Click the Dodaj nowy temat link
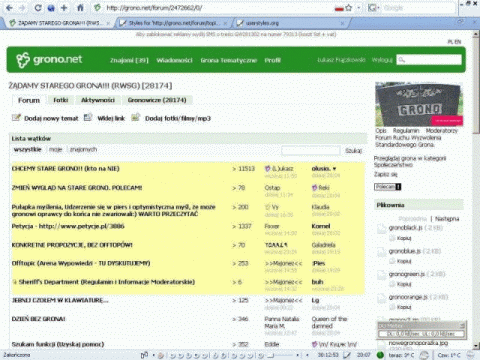480x360 pixels. pos(51,119)
